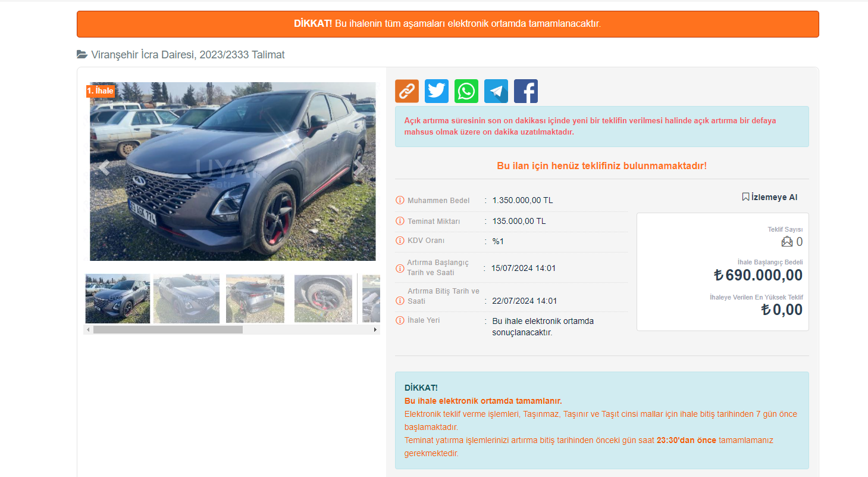This screenshot has height=477, width=868.
Task: Show the next car photo with right arrow
Action: pyautogui.click(x=359, y=168)
